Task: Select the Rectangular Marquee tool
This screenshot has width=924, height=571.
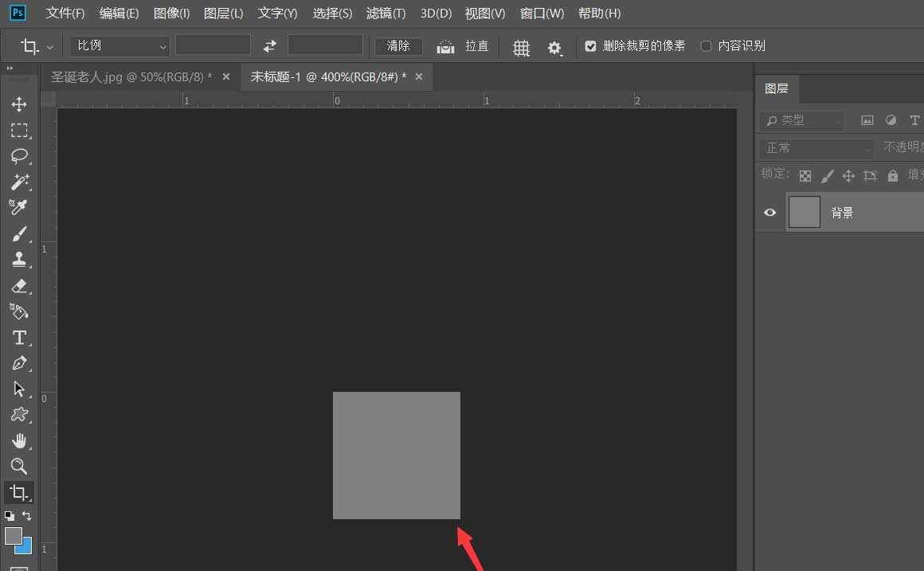Action: 19,131
